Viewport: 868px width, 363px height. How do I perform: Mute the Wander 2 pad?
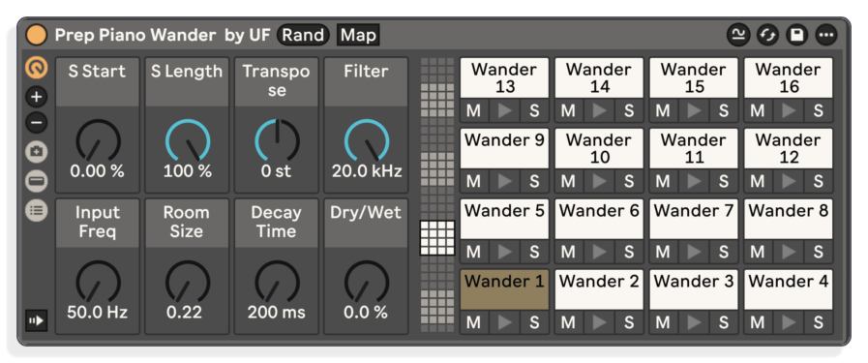point(569,322)
